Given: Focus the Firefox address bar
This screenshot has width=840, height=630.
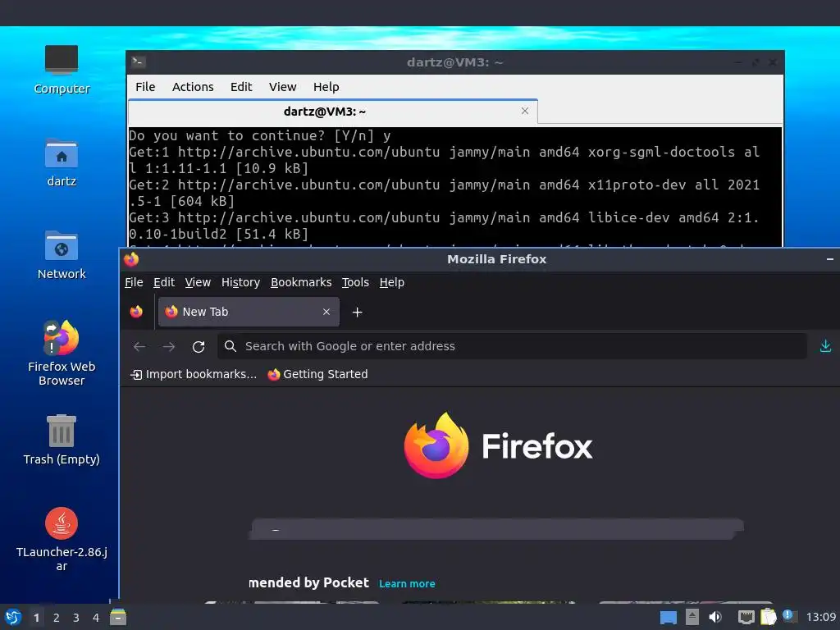Looking at the screenshot, I should pos(512,346).
